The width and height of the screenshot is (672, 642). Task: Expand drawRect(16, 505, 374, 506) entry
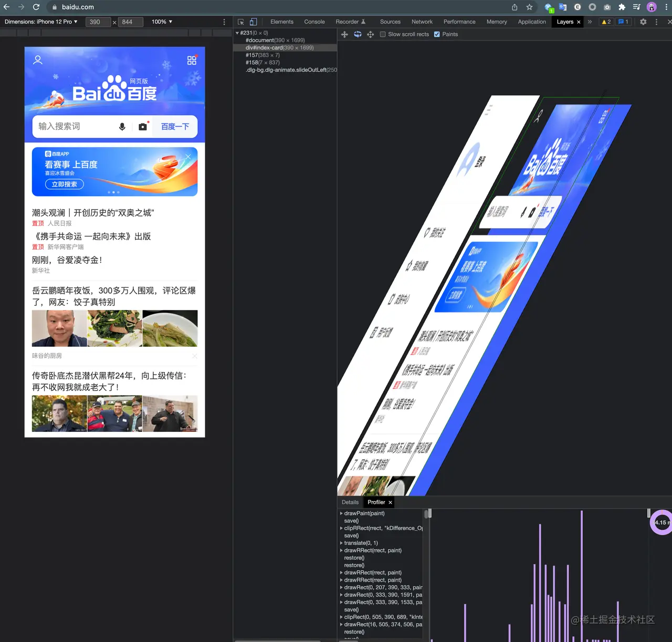341,624
